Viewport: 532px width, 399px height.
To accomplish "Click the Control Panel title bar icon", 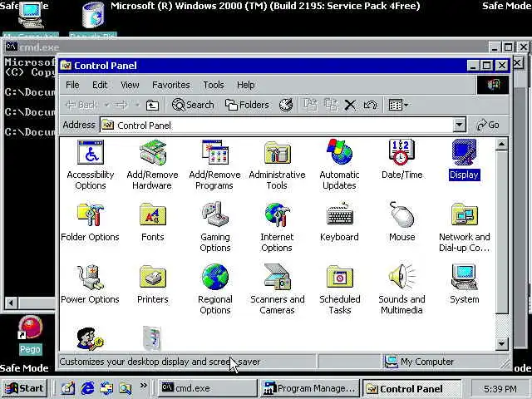I will coord(66,66).
